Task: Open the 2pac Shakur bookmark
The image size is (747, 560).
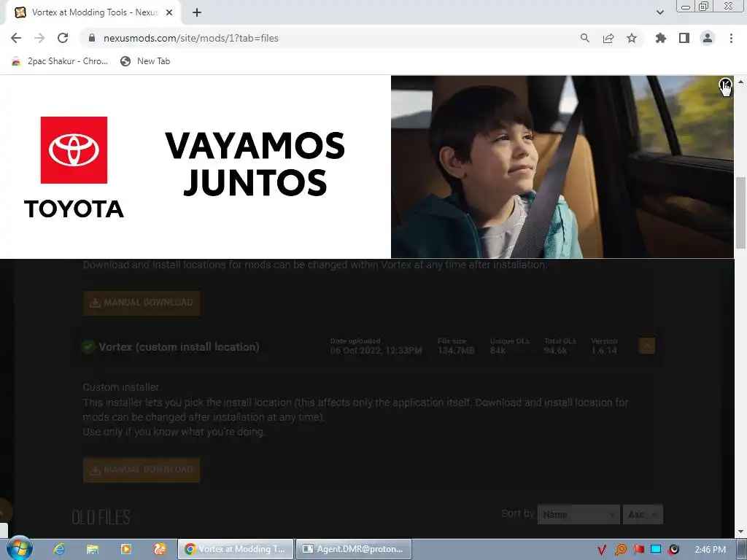Action: click(x=60, y=61)
